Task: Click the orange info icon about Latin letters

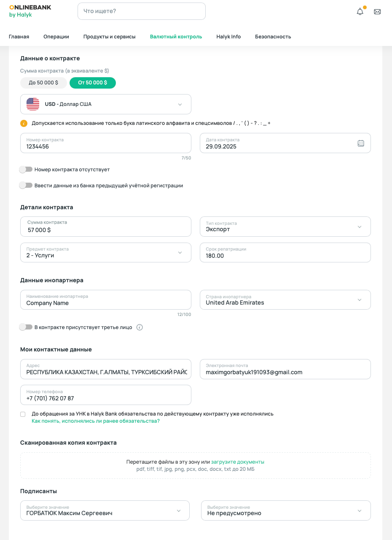Action: tap(24, 123)
